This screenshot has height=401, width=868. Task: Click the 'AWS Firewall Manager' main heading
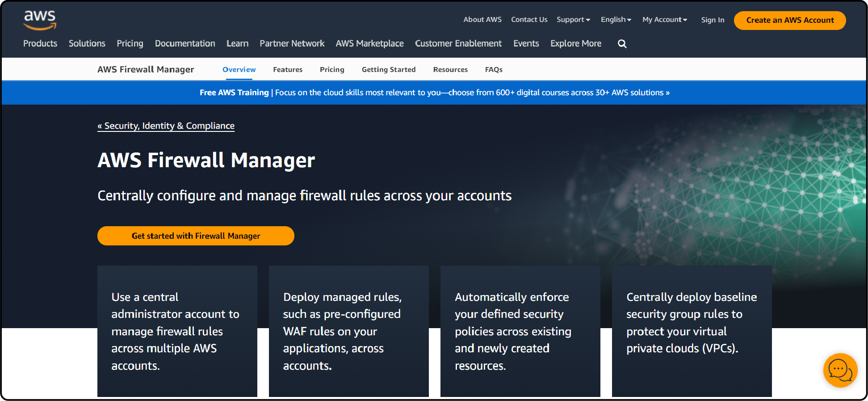(x=206, y=160)
